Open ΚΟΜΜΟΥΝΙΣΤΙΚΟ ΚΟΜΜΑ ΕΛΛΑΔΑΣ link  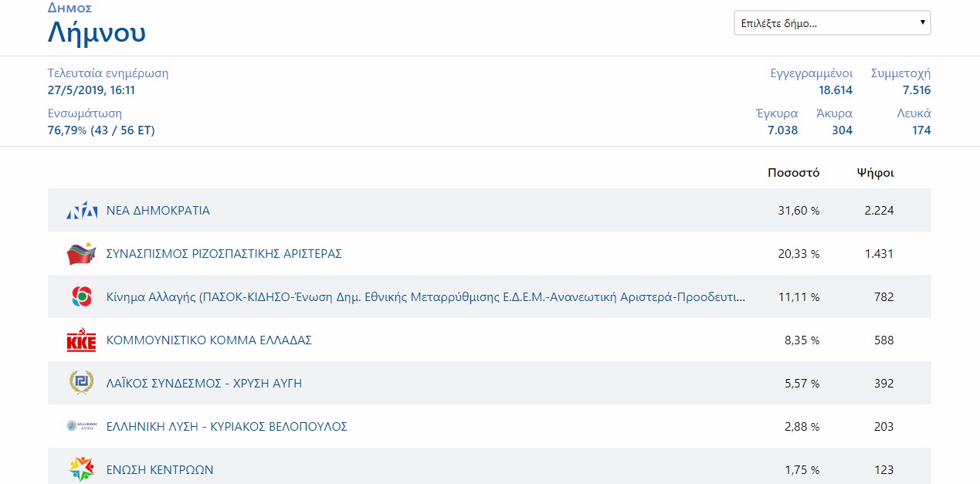209,340
